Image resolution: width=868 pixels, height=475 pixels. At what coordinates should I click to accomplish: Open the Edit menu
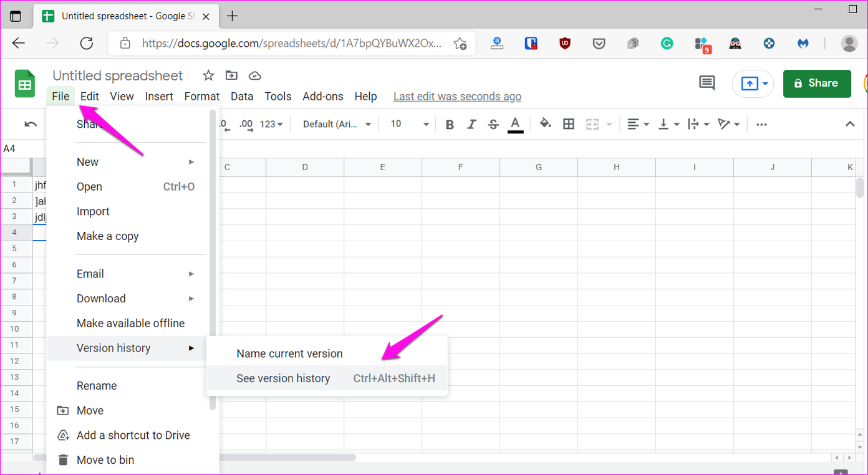click(90, 96)
